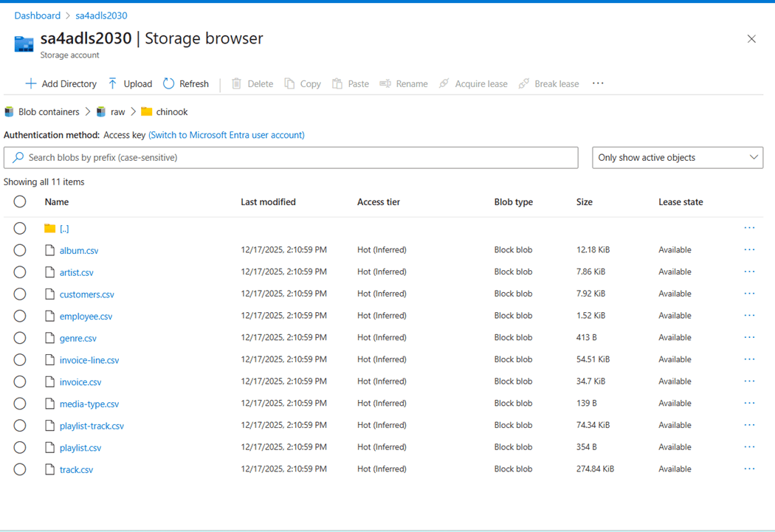Click the Acquire lease icon
Image resolution: width=775 pixels, height=532 pixels.
pos(444,84)
